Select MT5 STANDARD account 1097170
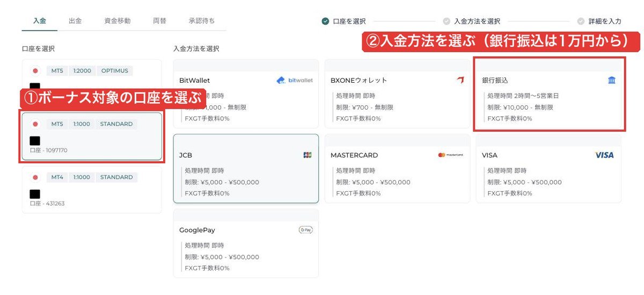The height and width of the screenshot is (295, 644). (92, 136)
